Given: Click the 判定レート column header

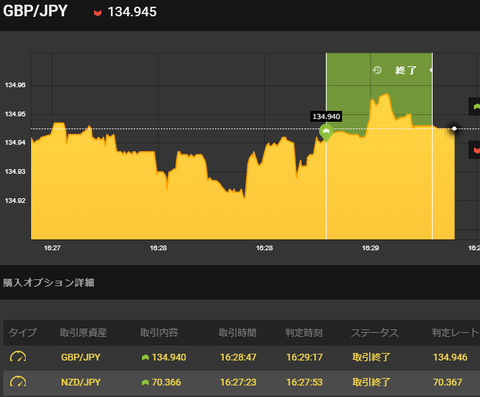Looking at the screenshot, I should click(x=455, y=332).
